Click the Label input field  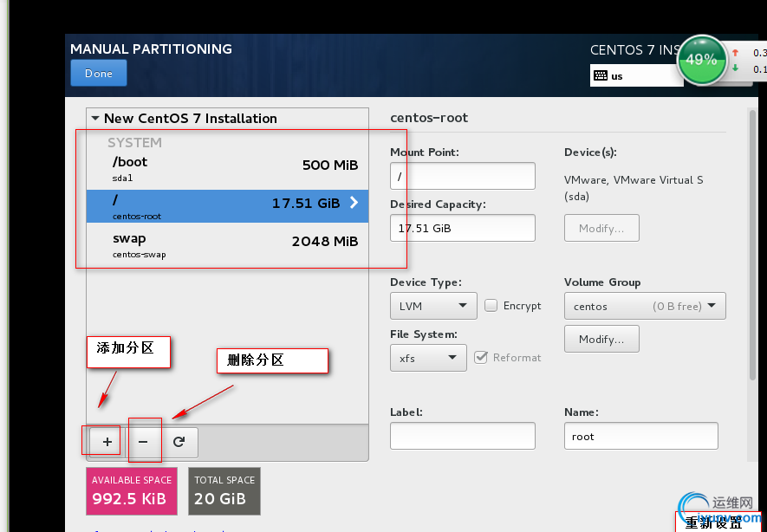[463, 436]
